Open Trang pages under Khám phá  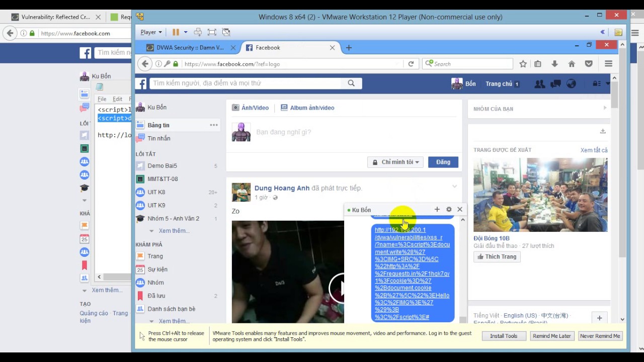(155, 256)
